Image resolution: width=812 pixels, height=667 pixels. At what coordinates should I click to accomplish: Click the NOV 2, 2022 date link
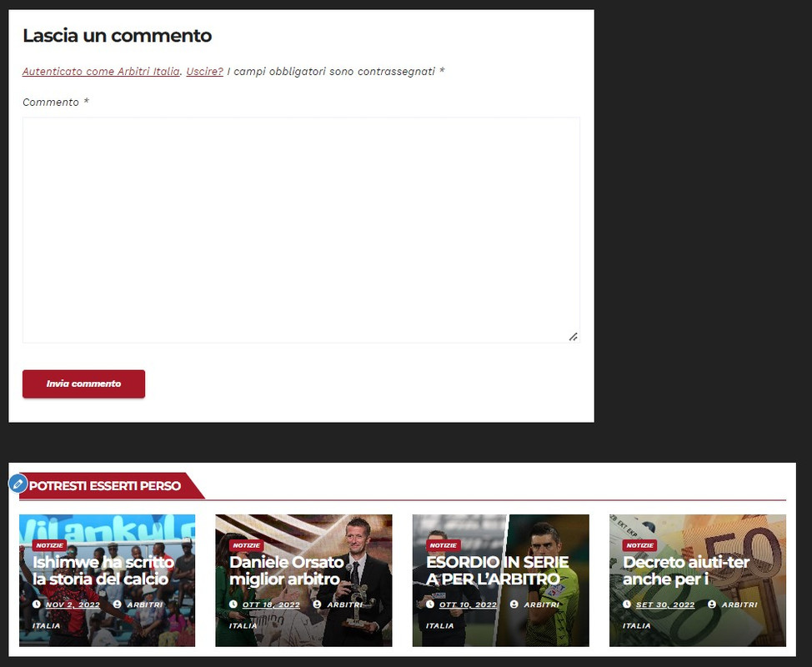73,604
